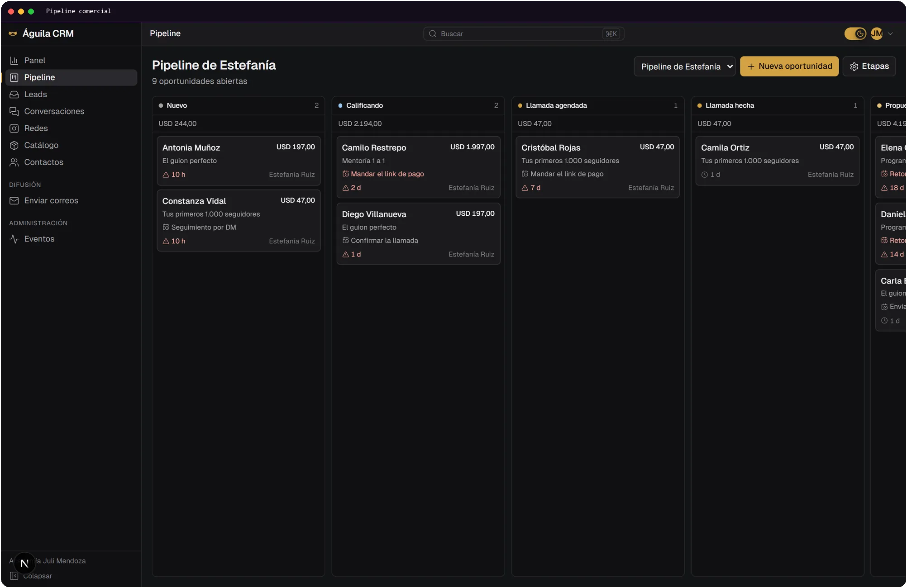Click warning icon on Antonia Muñoz card

pos(166,175)
